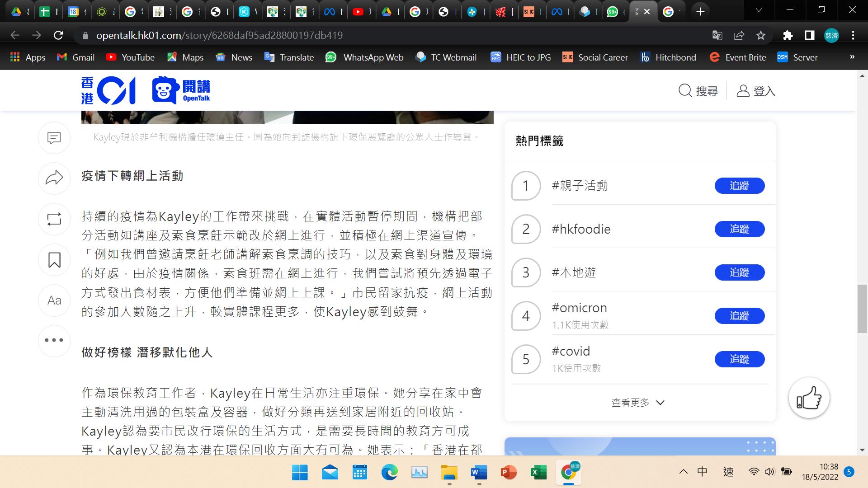The height and width of the screenshot is (488, 868).
Task: Star this page in the address bar
Action: point(761,35)
